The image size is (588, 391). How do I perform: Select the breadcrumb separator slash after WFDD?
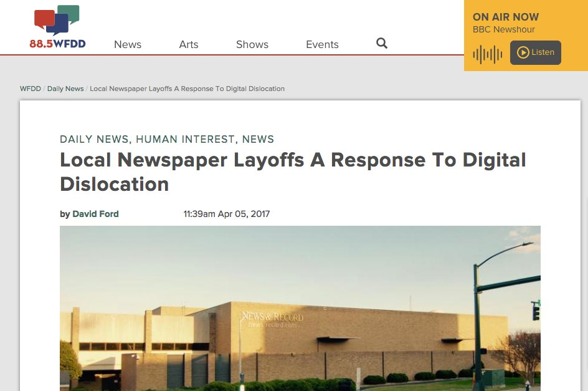(x=44, y=89)
